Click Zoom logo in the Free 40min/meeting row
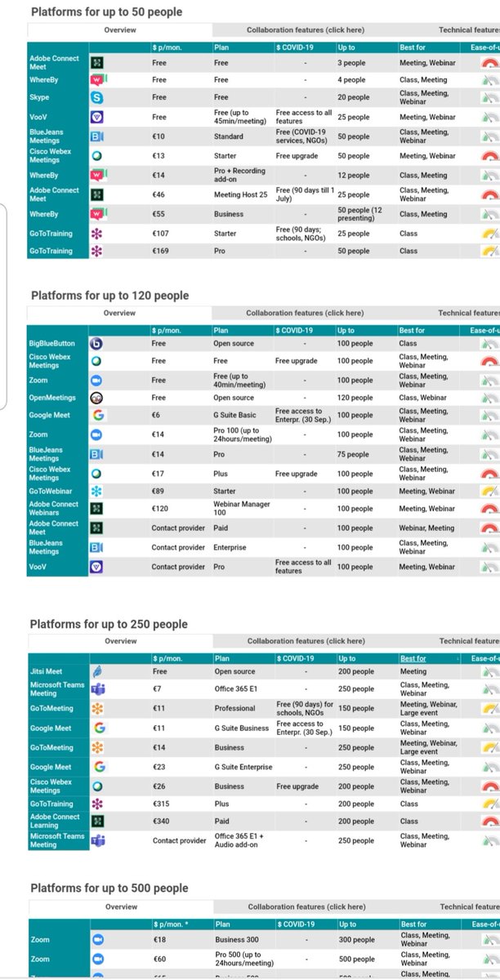Viewport: 500px width, 980px height. (95, 381)
